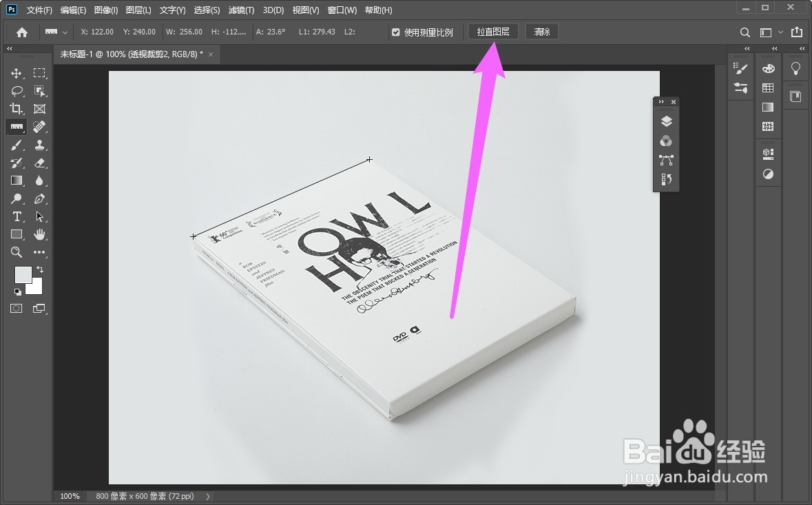Open the Color palette panel
The height and width of the screenshot is (505, 812).
tap(768, 68)
